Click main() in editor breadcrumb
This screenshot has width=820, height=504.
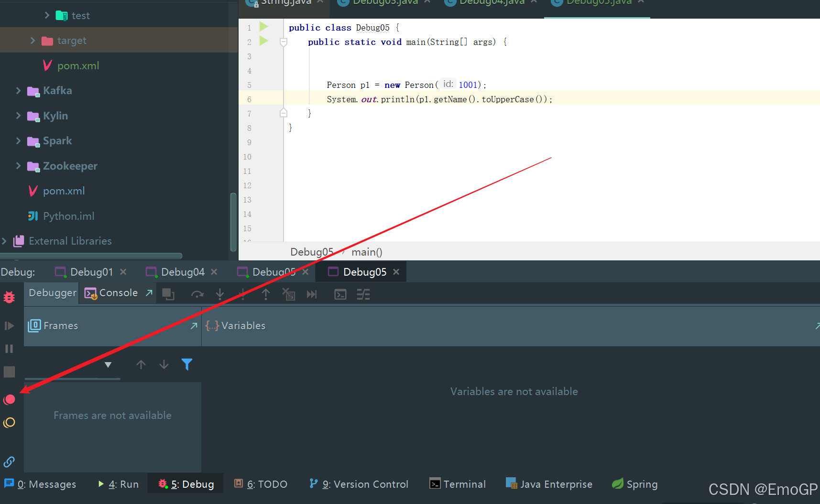click(367, 252)
